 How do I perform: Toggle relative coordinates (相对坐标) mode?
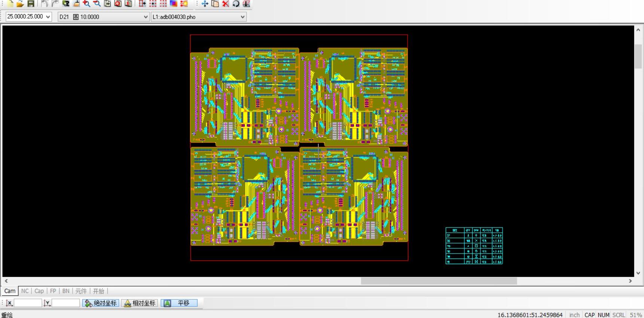pyautogui.click(x=140, y=303)
